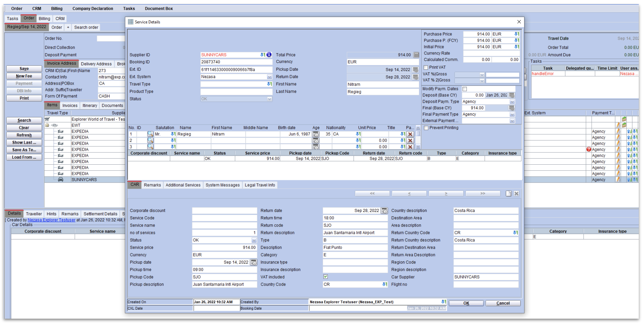Click into the Flight no field

click(x=486, y=284)
